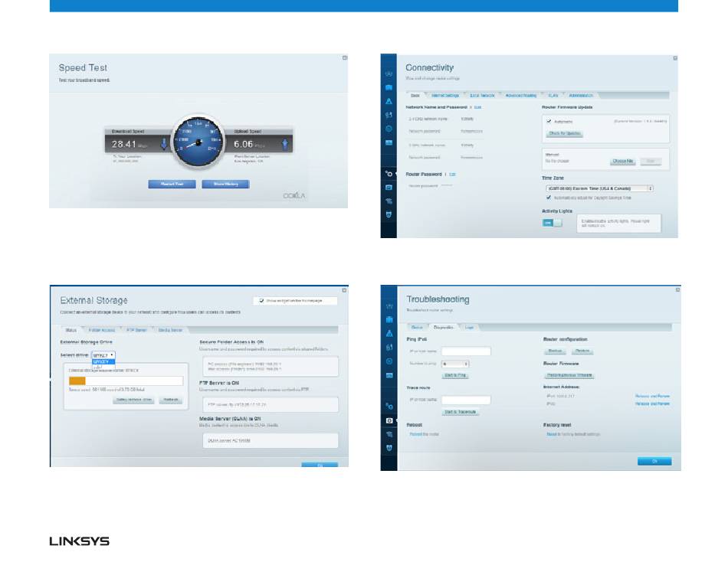Open the Time Zone dropdown
The height and width of the screenshot is (562, 728).
(598, 188)
